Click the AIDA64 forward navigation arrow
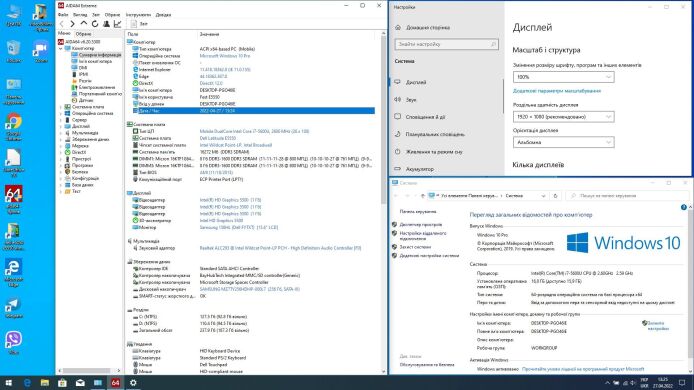The height and width of the screenshot is (390, 694). point(72,24)
